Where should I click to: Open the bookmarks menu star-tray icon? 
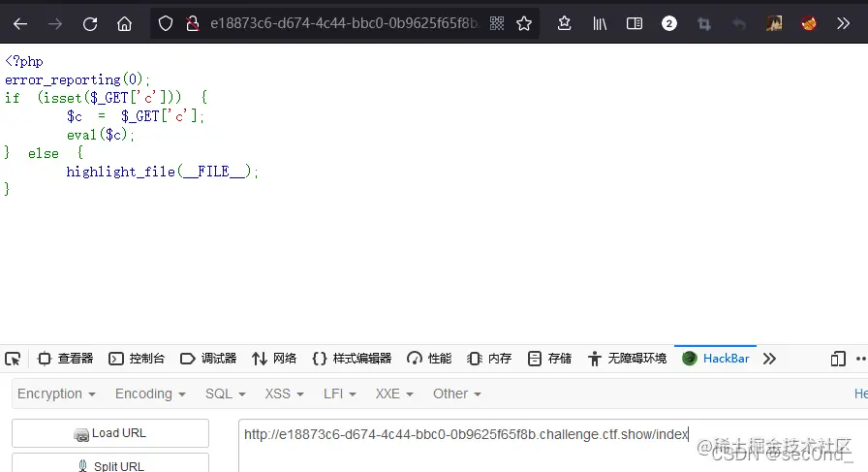[564, 23]
